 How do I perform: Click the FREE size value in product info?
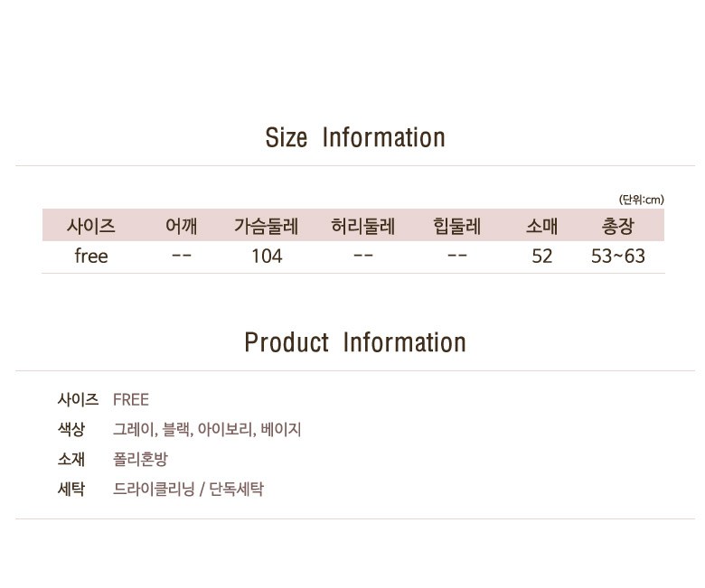click(131, 399)
